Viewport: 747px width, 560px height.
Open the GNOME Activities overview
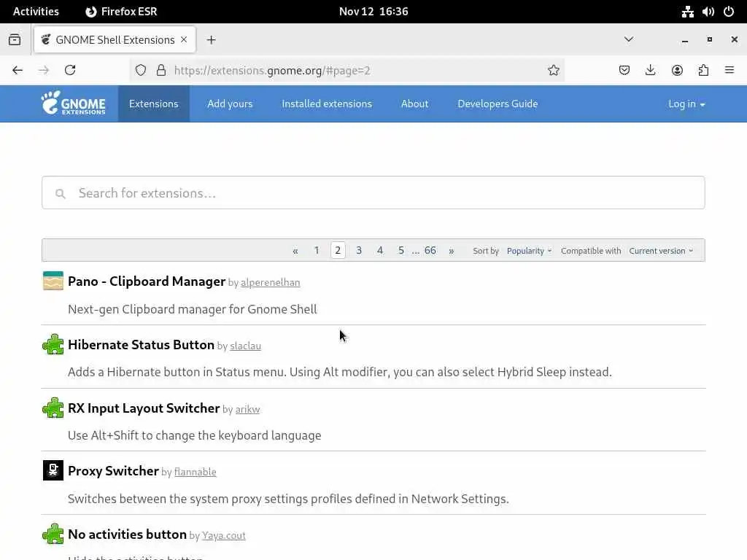click(36, 12)
